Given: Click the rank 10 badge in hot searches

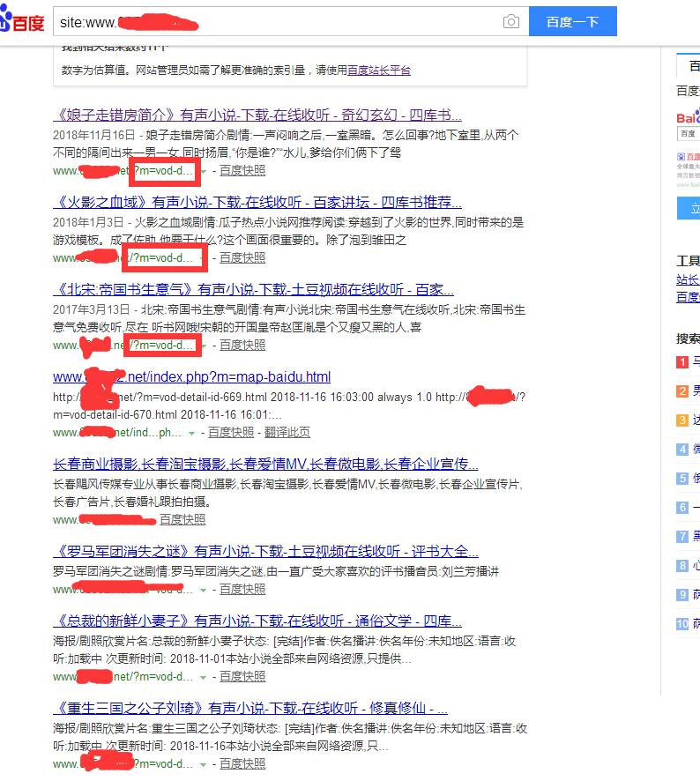Looking at the screenshot, I should (x=681, y=624).
